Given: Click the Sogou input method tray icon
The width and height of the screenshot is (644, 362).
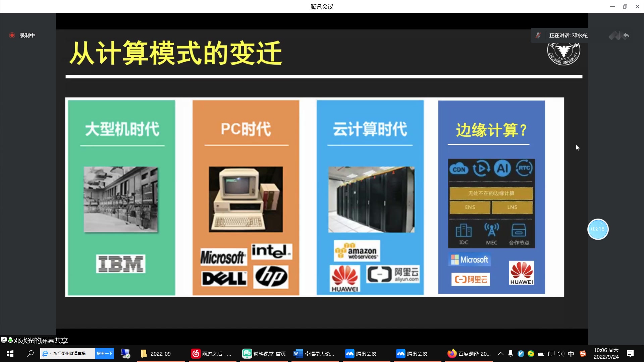Looking at the screenshot, I should point(583,354).
